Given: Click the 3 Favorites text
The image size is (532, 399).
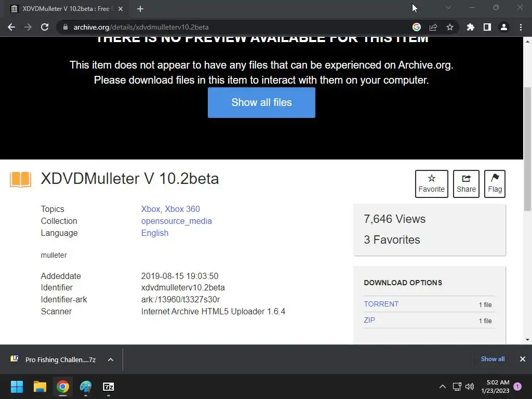Looking at the screenshot, I should [x=392, y=240].
